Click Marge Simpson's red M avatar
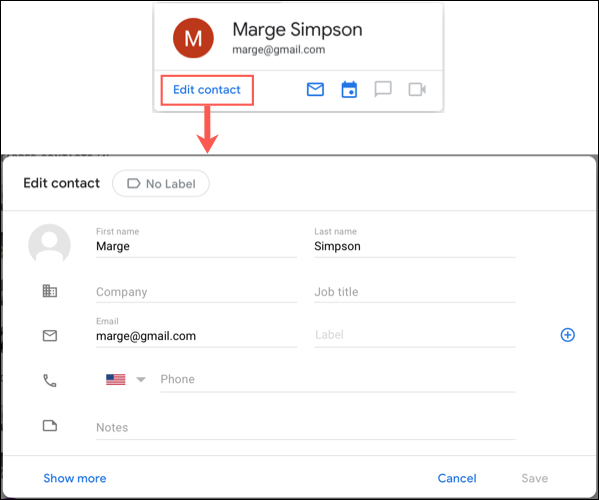 click(x=193, y=38)
